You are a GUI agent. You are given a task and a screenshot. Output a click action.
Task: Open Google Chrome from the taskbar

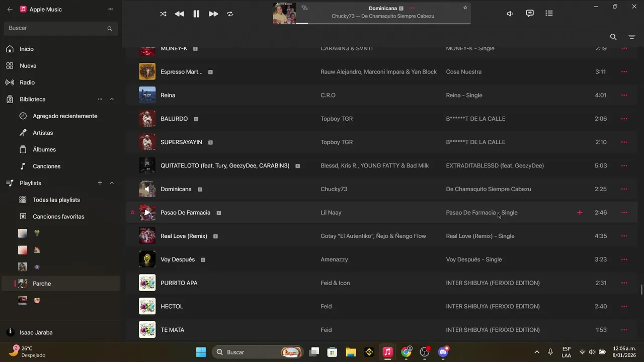point(406,352)
